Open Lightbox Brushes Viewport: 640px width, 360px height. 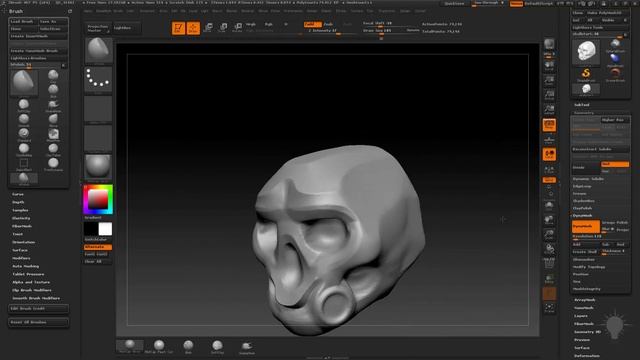coord(38,58)
